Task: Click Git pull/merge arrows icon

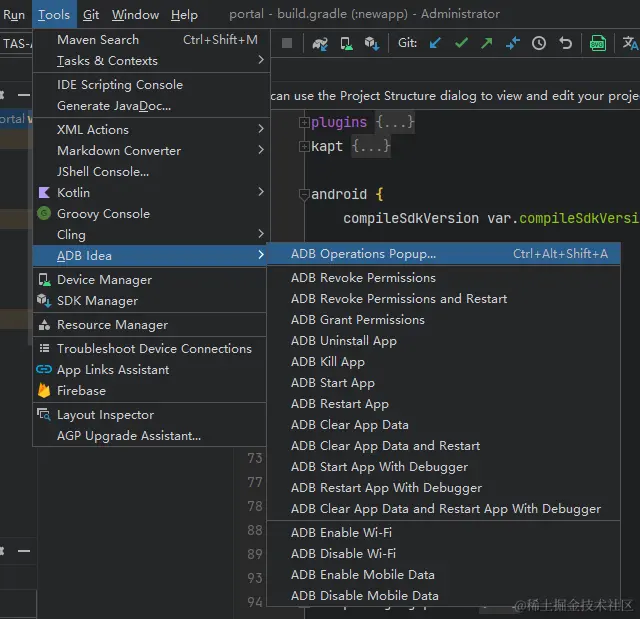Action: [x=513, y=43]
